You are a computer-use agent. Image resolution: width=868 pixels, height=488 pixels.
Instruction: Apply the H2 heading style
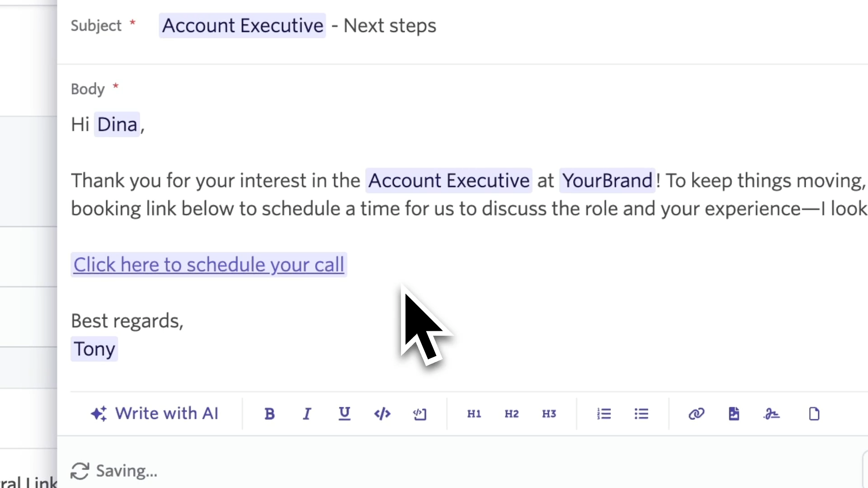(512, 414)
